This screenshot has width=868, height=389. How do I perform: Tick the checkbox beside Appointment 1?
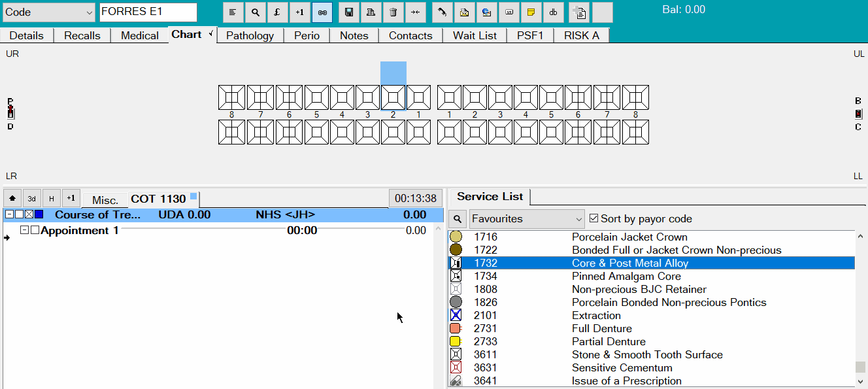35,230
